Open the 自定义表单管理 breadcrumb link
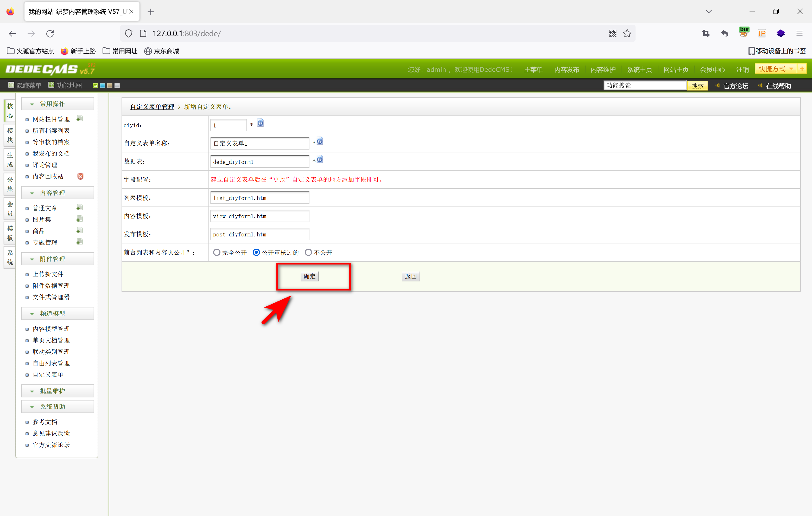The height and width of the screenshot is (516, 812). point(152,107)
